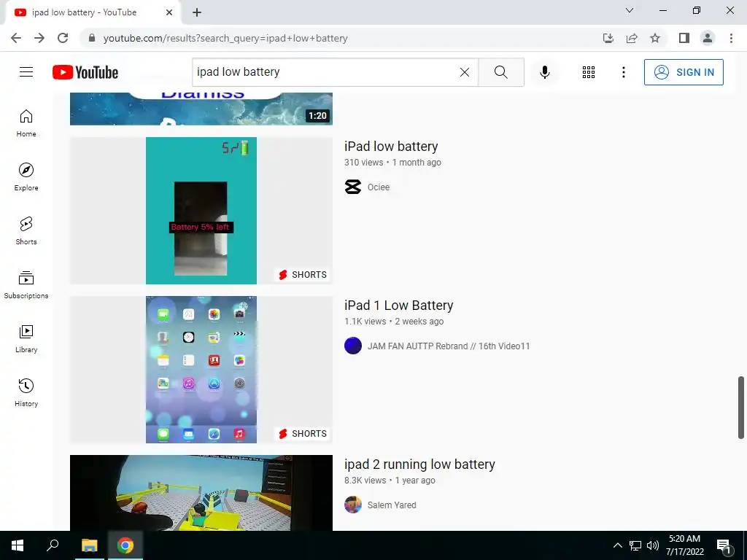Viewport: 747px width, 560px height.
Task: Play the 'ipad 2 running low battery' thumbnail
Action: coord(201,493)
